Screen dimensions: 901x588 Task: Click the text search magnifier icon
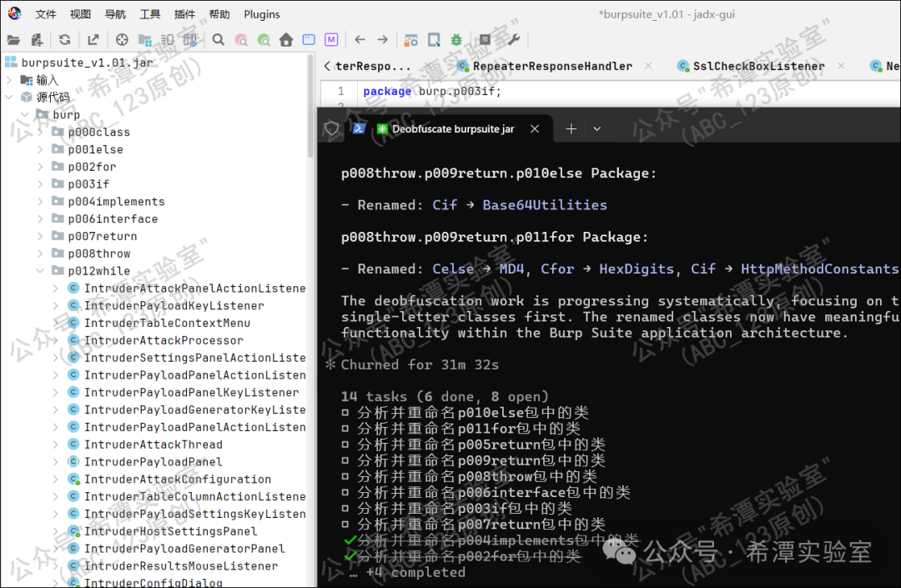click(x=219, y=40)
